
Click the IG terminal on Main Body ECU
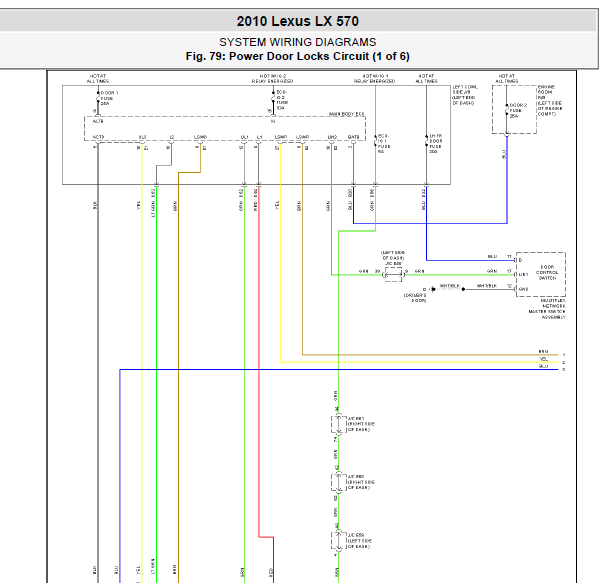(x=273, y=121)
